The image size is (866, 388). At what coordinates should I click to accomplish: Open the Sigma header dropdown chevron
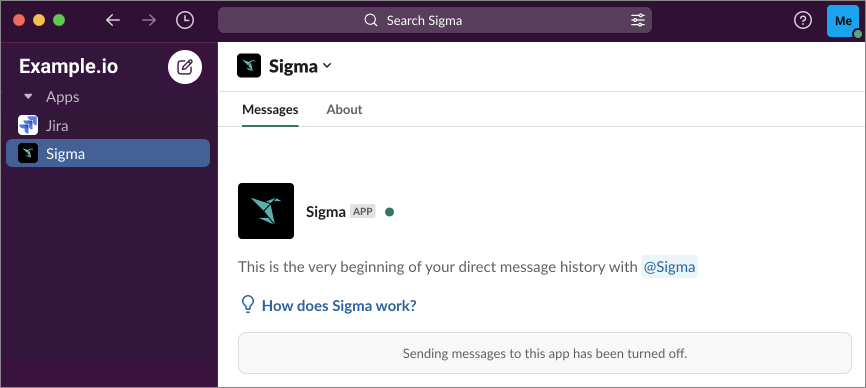[327, 66]
